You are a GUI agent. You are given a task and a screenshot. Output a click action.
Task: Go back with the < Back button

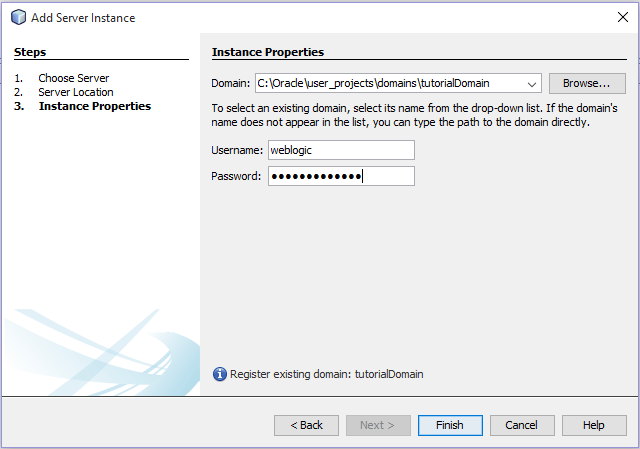click(x=306, y=425)
